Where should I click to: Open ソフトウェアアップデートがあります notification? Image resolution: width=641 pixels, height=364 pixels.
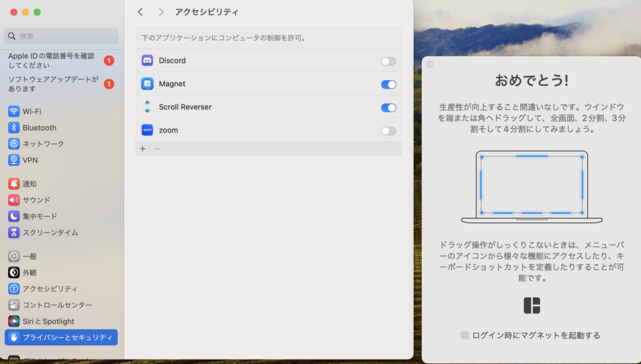point(53,84)
